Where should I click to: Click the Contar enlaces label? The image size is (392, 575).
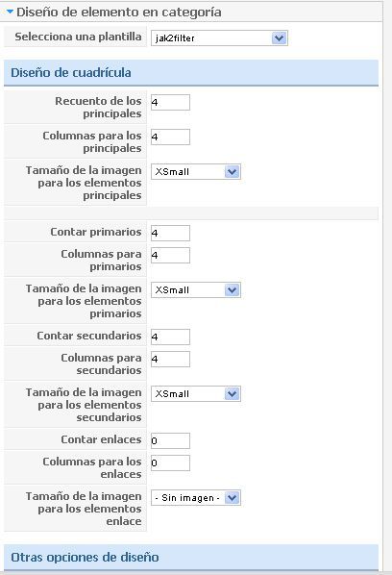101,439
